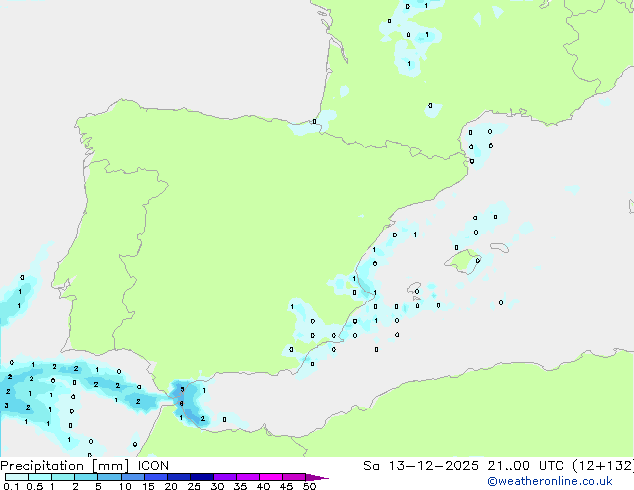
Task: Pick the pink swatch between 45 and 50
Action: click(294, 477)
